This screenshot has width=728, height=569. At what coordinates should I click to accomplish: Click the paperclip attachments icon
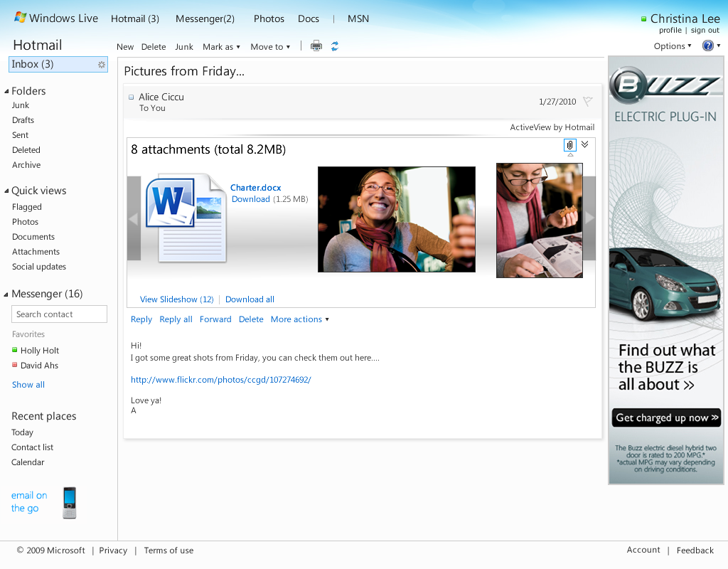(x=570, y=145)
